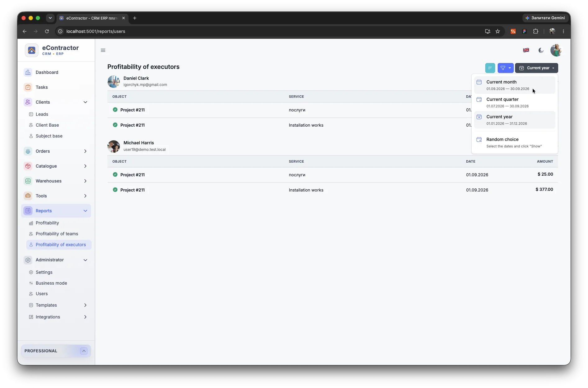Expand the Integrations submenu chevron
Viewport: 588px width, 388px height.
85,317
